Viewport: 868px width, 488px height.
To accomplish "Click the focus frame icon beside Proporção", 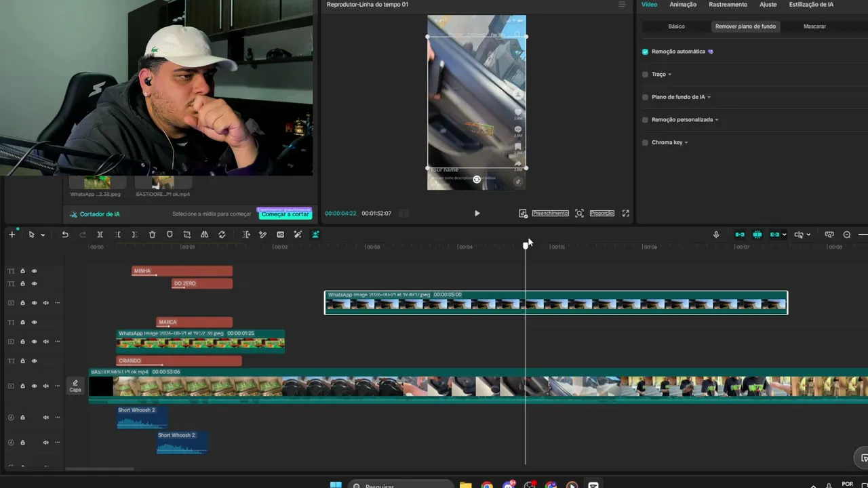I will pos(579,213).
